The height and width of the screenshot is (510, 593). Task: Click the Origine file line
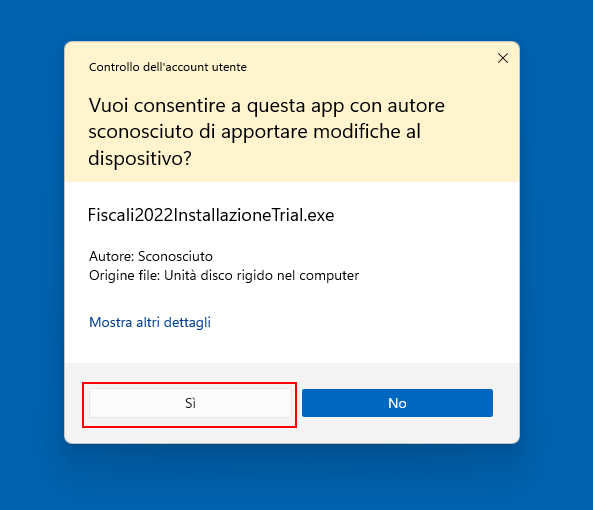click(224, 276)
